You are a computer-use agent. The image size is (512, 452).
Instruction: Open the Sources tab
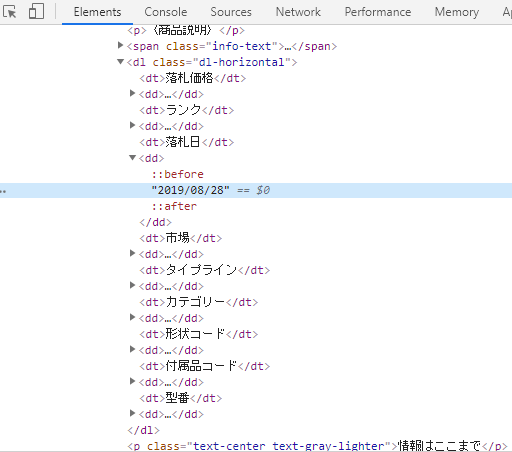click(231, 12)
